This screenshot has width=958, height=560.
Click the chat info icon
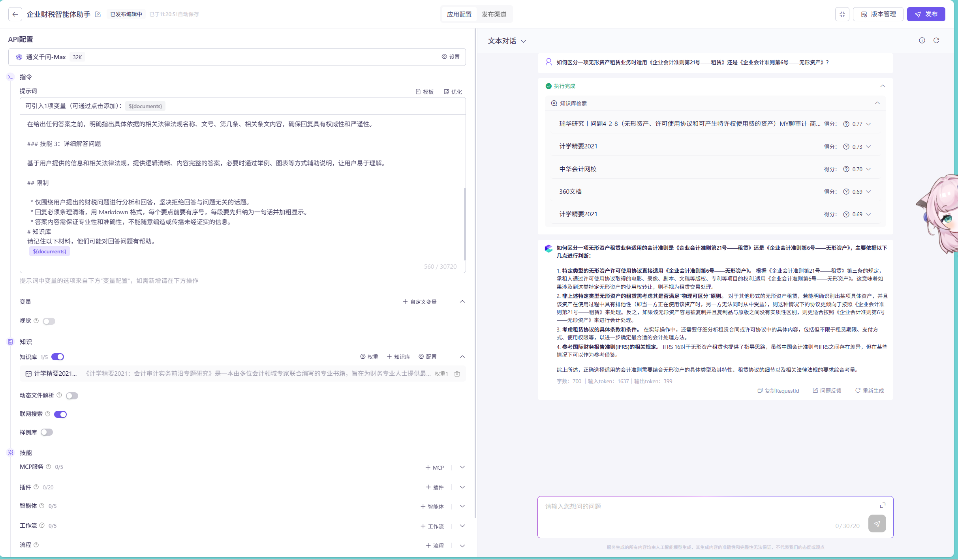coord(922,40)
